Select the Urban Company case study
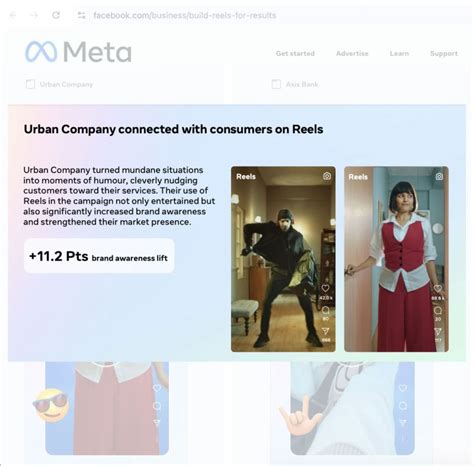474x466 pixels. tap(59, 84)
